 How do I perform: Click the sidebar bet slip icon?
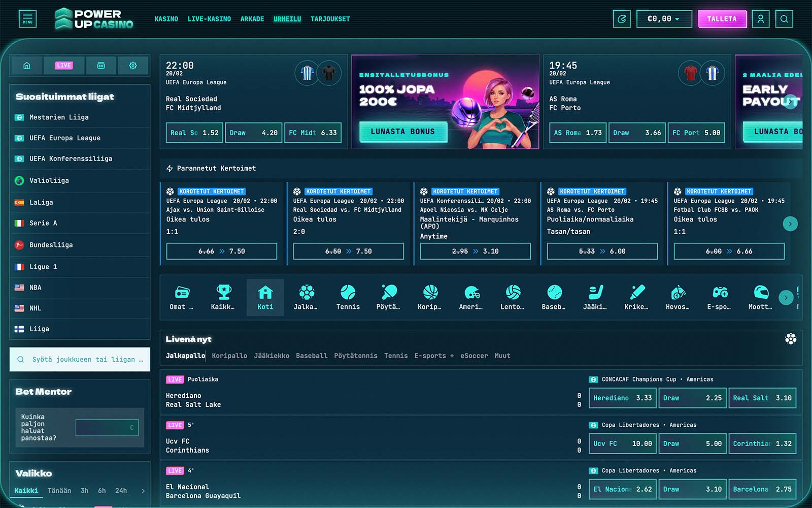[x=101, y=66]
